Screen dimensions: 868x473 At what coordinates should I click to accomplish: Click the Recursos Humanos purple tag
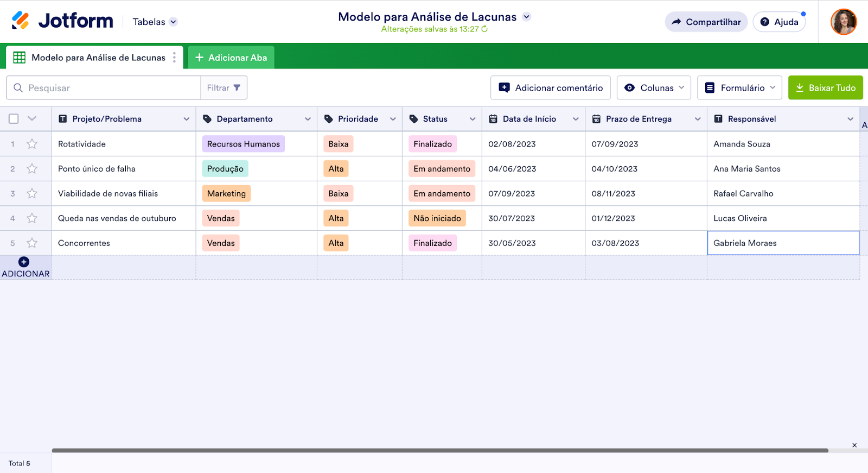[244, 144]
